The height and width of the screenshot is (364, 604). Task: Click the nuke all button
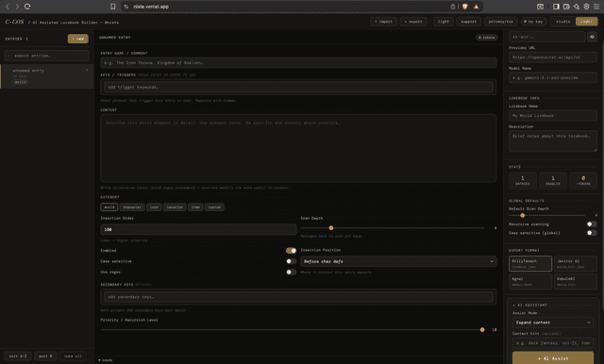(x=73, y=356)
